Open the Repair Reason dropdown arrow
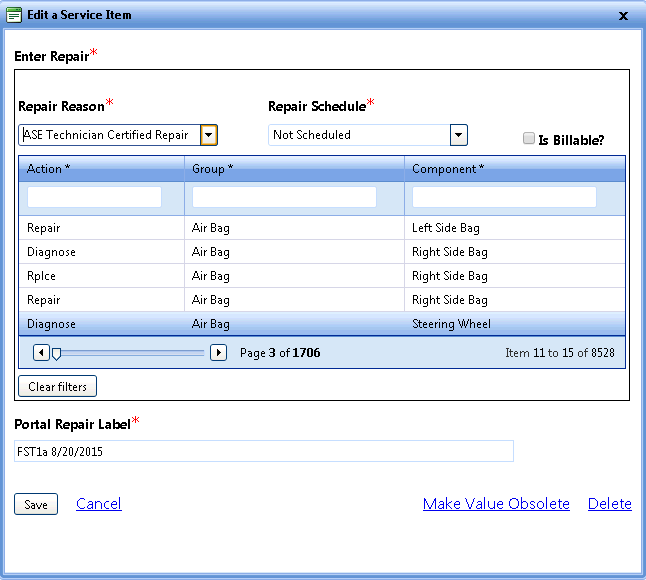Screen dimensions: 646x580 [209, 135]
